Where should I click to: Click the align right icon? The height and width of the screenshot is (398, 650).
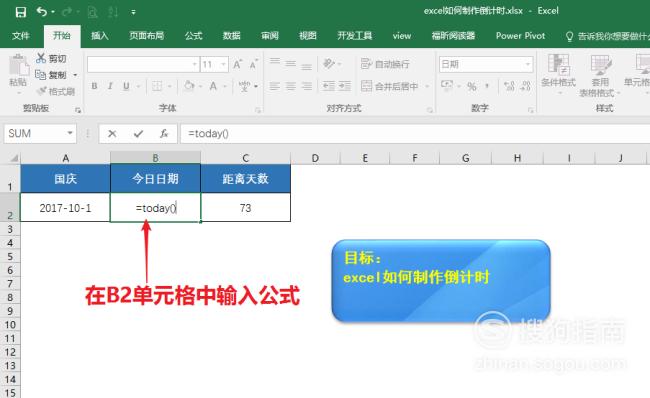click(307, 86)
